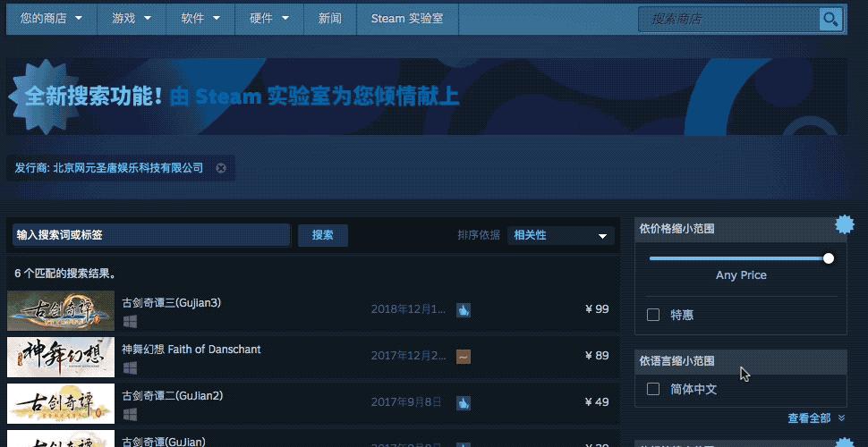Click the store search magnifier icon
868x447 pixels.
(x=830, y=20)
